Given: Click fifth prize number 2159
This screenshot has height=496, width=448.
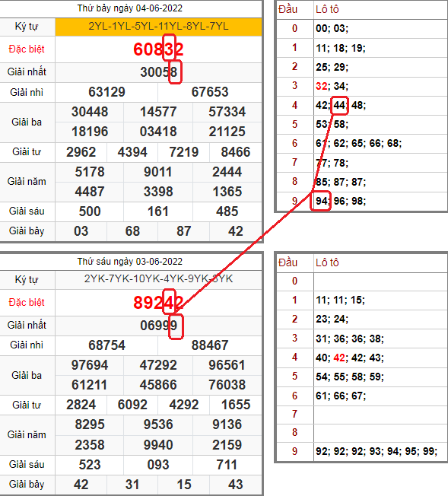Looking at the screenshot, I should (x=227, y=445).
